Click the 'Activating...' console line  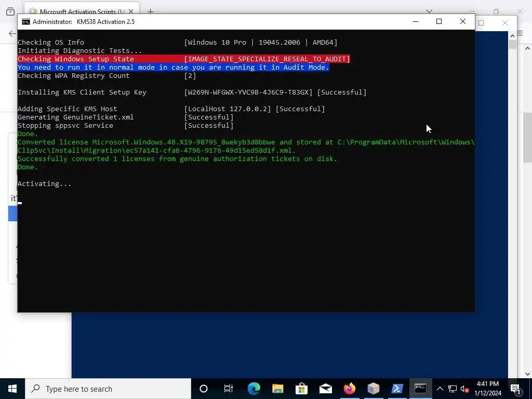(x=44, y=183)
